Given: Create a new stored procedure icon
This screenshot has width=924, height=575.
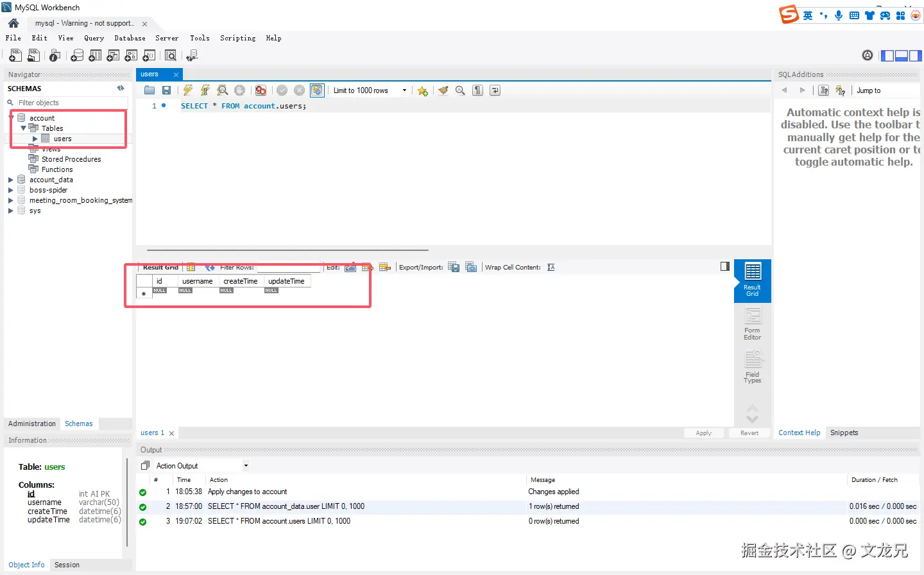Looking at the screenshot, I should (131, 56).
